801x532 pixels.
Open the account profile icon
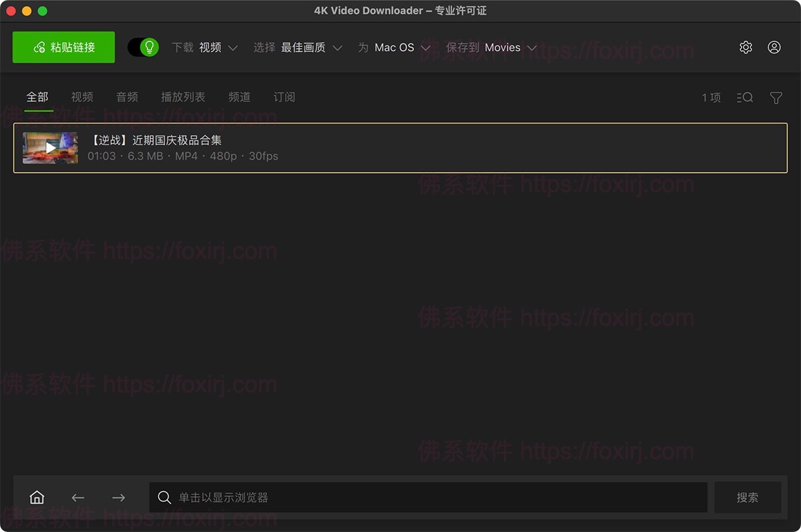(x=774, y=47)
